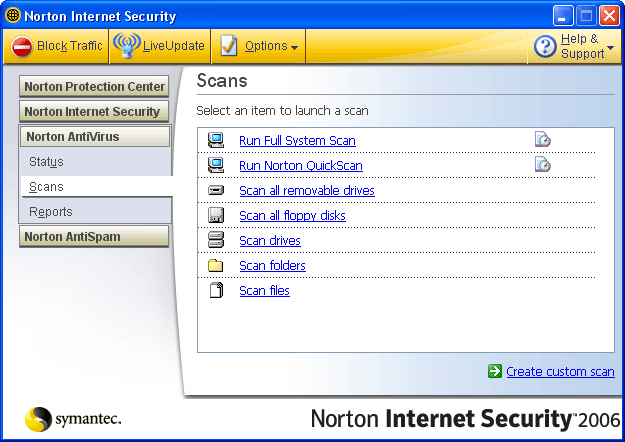The image size is (625, 442).
Task: Click the floppy disk icon
Action: 216,215
